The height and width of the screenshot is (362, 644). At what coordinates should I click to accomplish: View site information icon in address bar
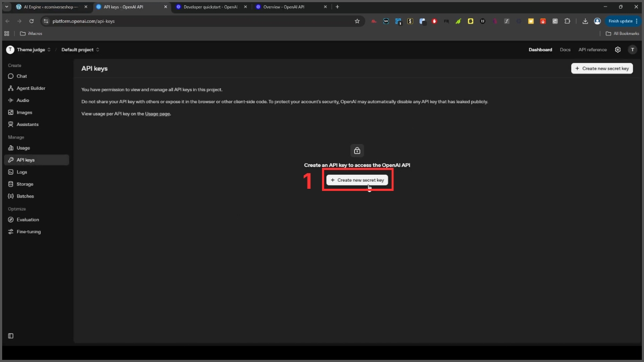pos(46,21)
